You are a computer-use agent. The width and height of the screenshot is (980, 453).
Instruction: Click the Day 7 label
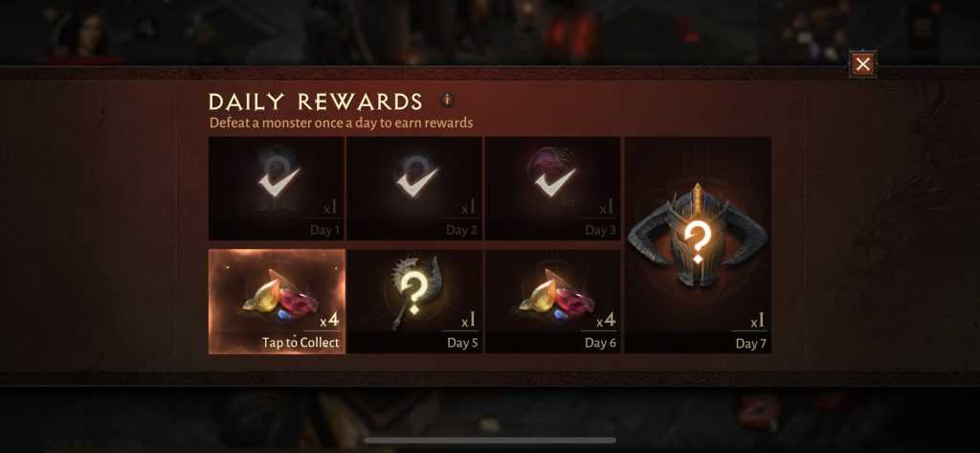click(750, 344)
